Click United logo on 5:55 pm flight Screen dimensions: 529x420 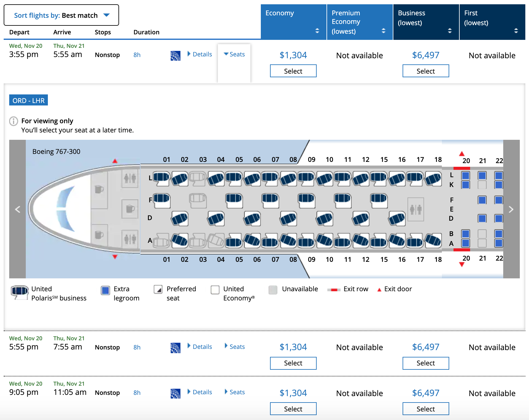click(x=175, y=348)
